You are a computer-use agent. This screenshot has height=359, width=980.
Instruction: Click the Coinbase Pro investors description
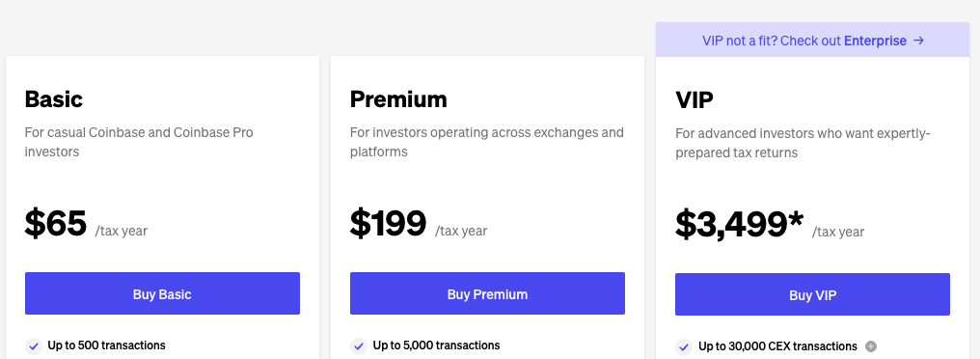tap(139, 142)
